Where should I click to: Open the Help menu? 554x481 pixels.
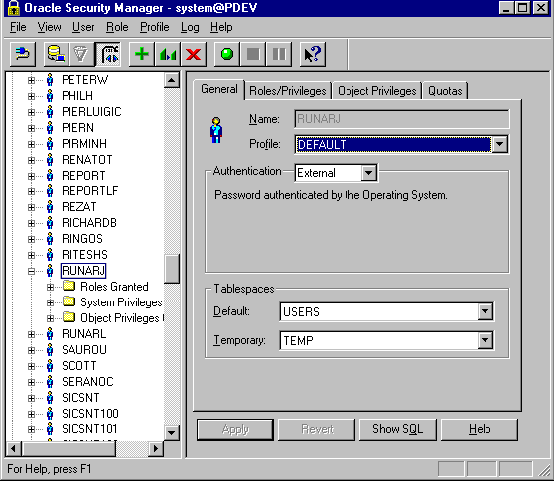coord(221,27)
